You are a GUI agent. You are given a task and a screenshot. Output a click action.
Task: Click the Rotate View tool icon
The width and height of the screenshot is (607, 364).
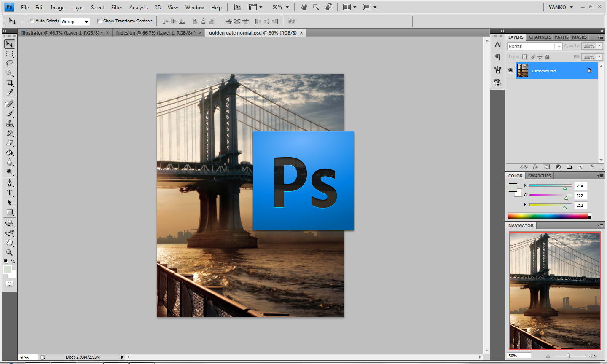pos(328,7)
